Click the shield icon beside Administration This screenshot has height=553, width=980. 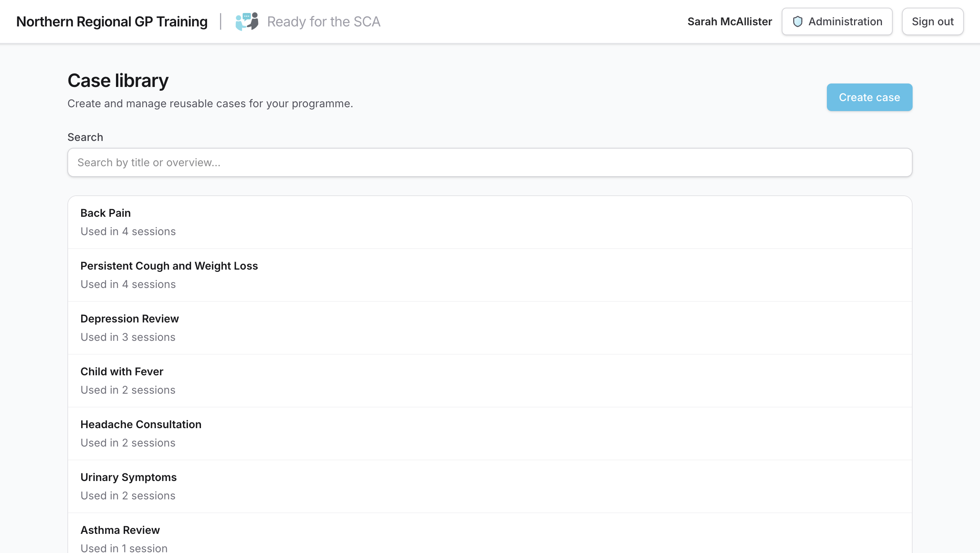tap(798, 21)
